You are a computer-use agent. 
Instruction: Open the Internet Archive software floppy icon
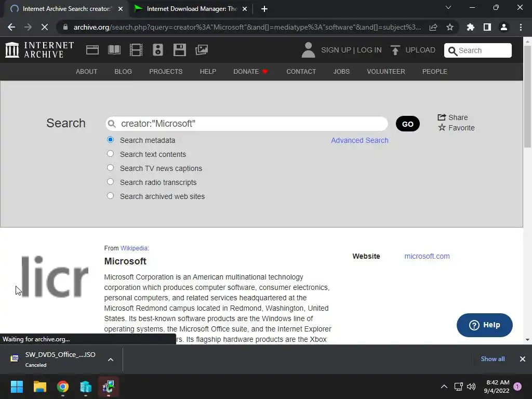click(179, 50)
